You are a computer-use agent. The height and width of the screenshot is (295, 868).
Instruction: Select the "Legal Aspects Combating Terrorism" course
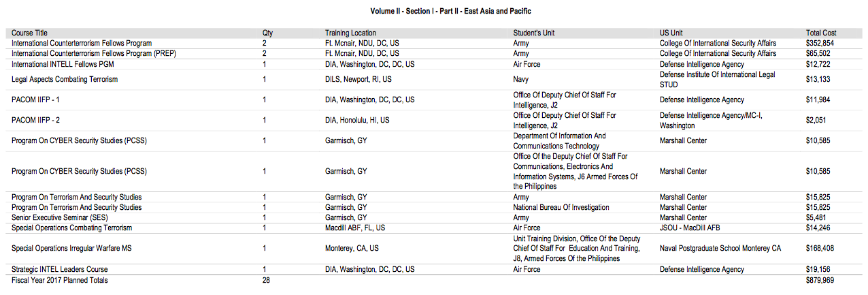(65, 79)
